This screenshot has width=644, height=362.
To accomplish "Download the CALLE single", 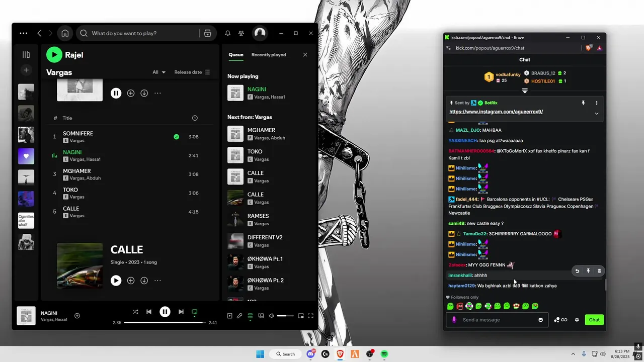I will click(144, 281).
